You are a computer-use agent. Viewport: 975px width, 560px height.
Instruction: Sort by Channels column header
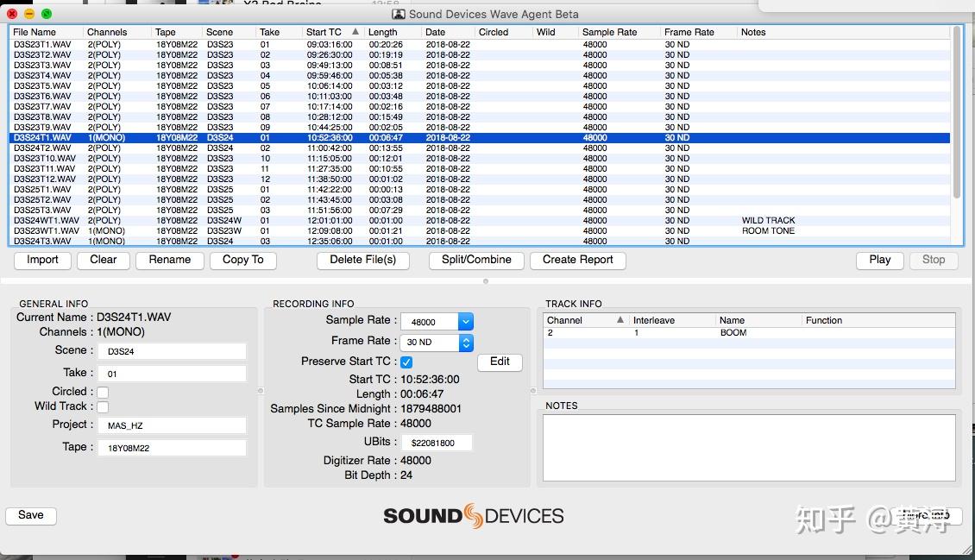pyautogui.click(x=116, y=32)
